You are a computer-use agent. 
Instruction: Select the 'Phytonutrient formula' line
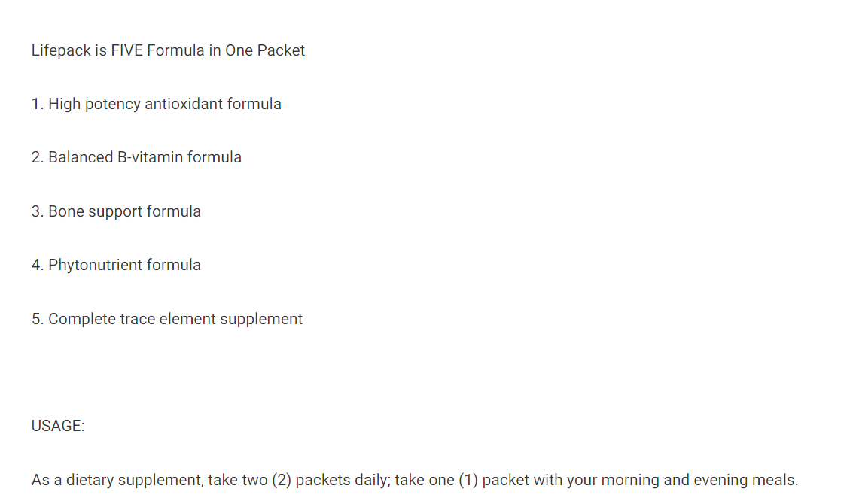[116, 265]
